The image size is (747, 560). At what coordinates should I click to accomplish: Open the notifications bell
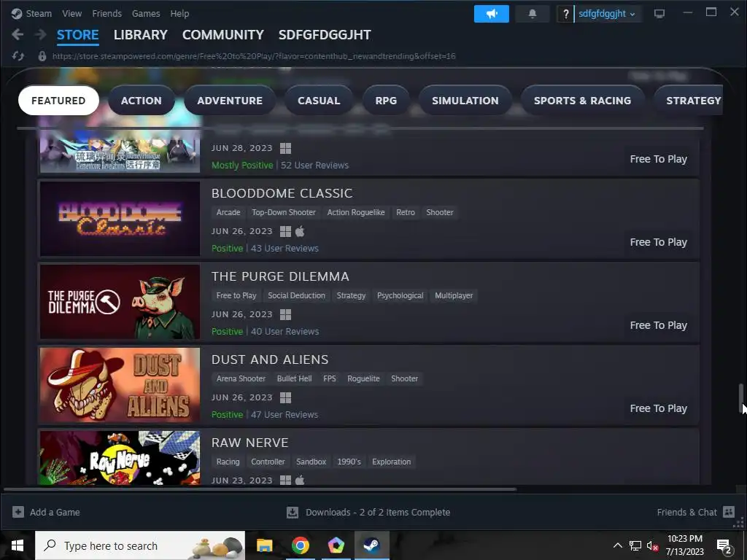pos(532,14)
